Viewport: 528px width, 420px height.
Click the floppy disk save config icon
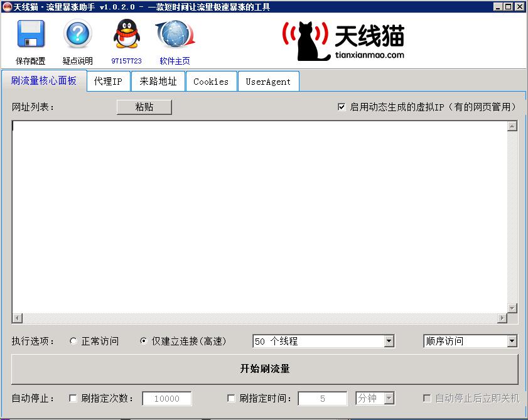(x=31, y=34)
